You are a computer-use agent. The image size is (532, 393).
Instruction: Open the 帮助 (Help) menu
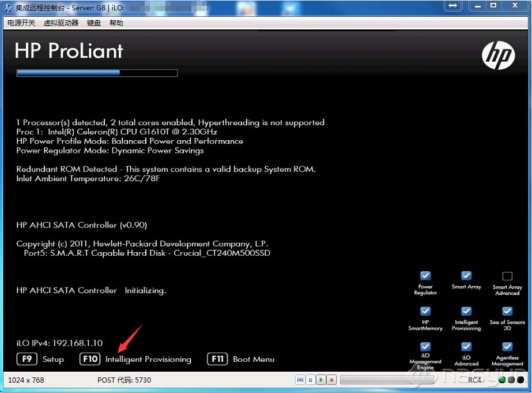point(116,23)
